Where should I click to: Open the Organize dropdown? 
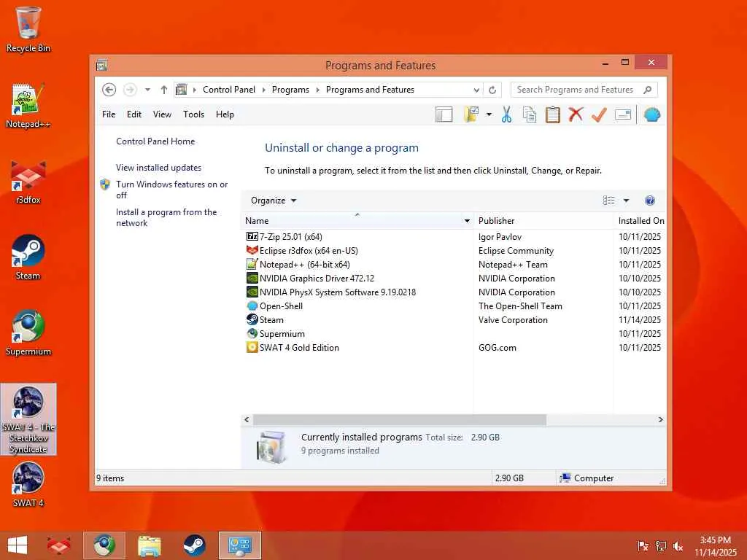coord(274,201)
